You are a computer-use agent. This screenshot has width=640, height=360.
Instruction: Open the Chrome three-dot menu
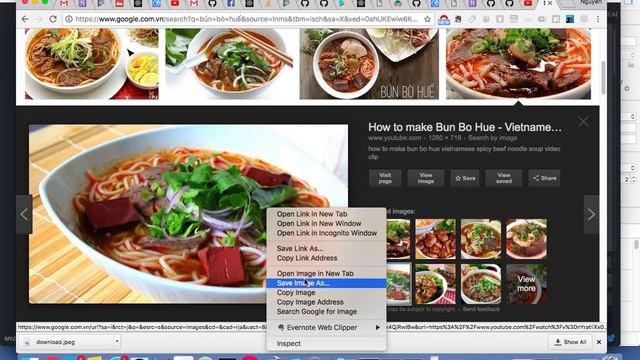[x=598, y=19]
